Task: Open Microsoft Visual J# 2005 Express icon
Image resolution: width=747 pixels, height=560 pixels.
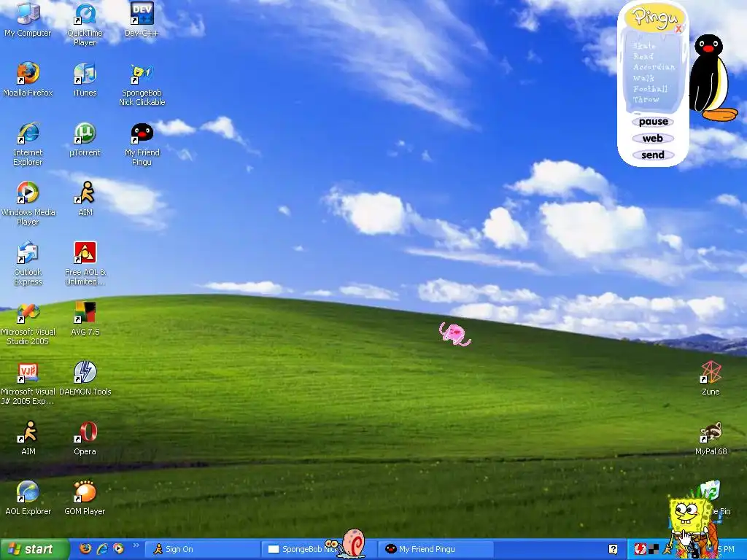Action: click(28, 383)
